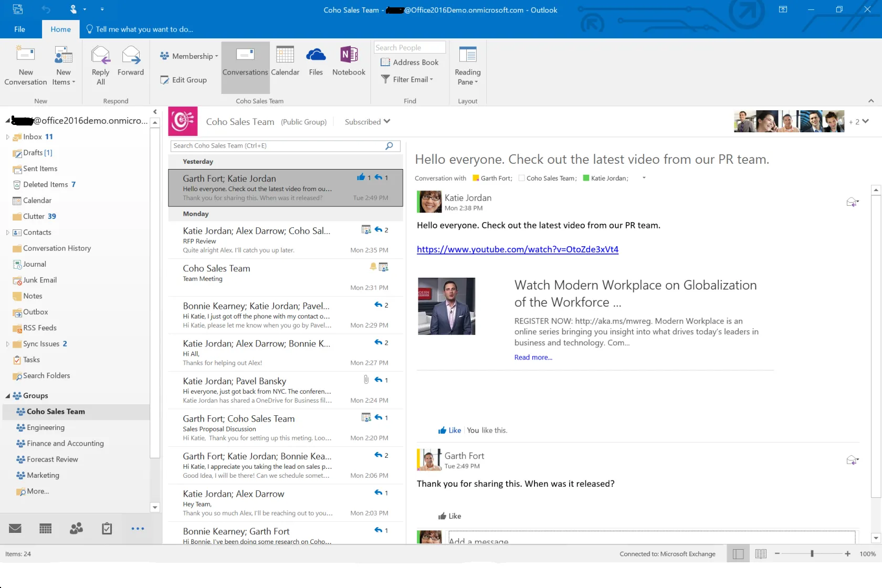Expand the Inbox folder arrow

point(7,137)
